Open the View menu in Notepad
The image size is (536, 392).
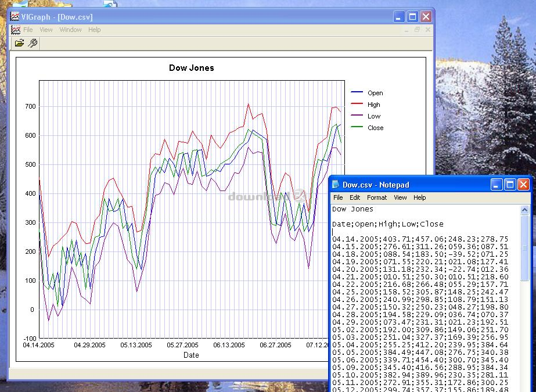point(400,197)
